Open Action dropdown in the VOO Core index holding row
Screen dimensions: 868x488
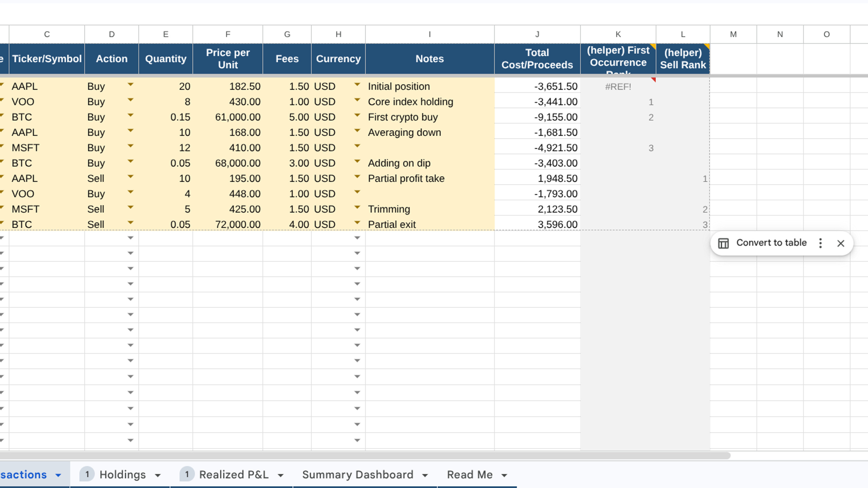point(130,100)
